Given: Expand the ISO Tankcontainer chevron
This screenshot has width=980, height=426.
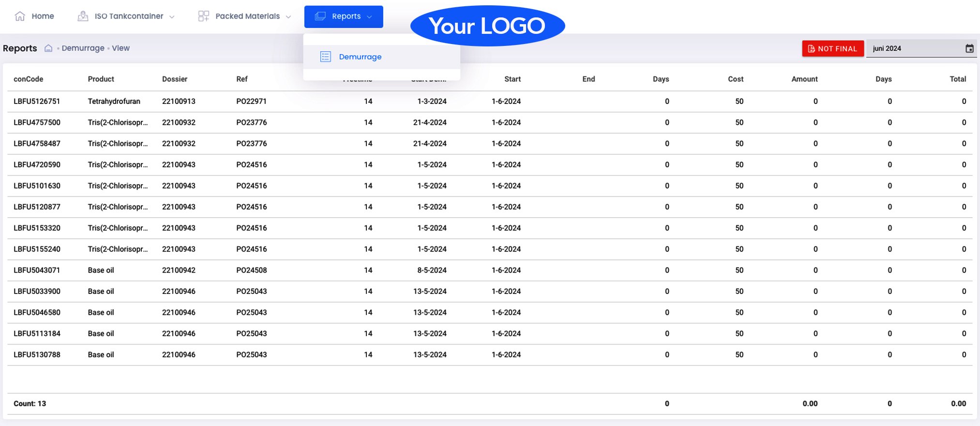Looking at the screenshot, I should coord(172,16).
